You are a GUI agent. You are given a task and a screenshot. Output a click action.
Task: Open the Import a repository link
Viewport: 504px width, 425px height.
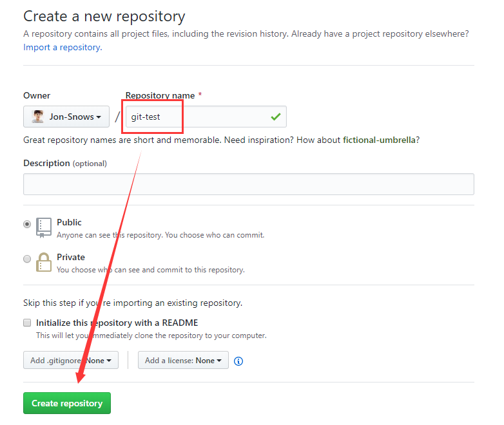coord(61,47)
